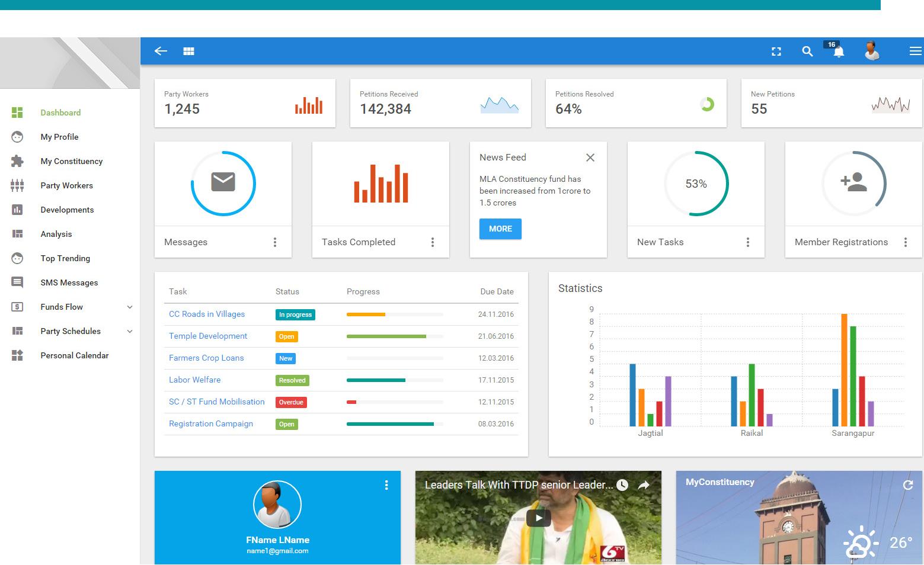
Task: Open Member Registrations card options menu
Action: point(905,242)
